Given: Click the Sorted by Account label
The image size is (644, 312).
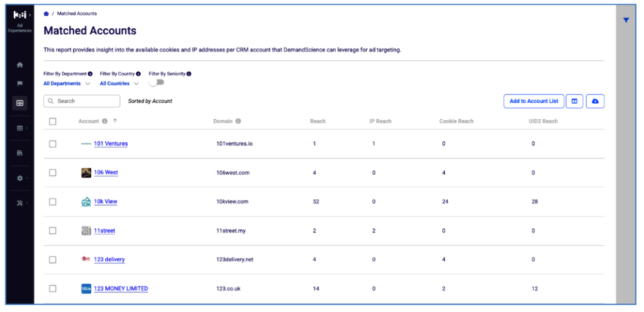Looking at the screenshot, I should [x=150, y=101].
